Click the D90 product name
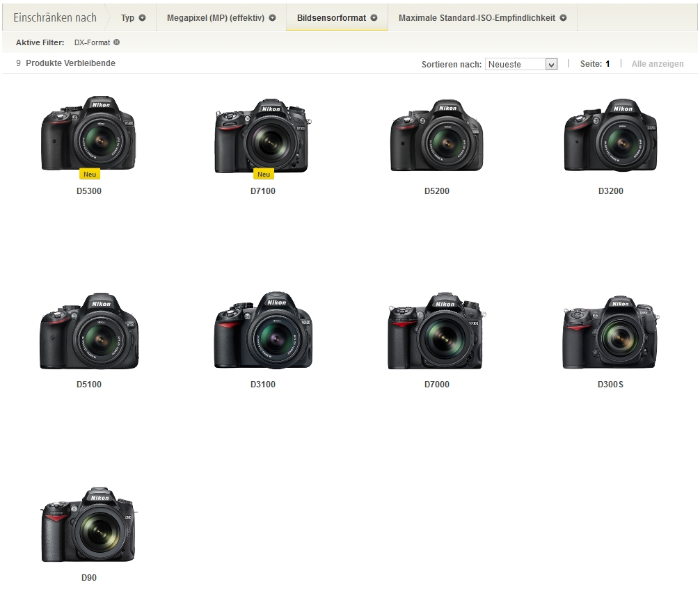Image resolution: width=700 pixels, height=589 pixels. (89, 577)
